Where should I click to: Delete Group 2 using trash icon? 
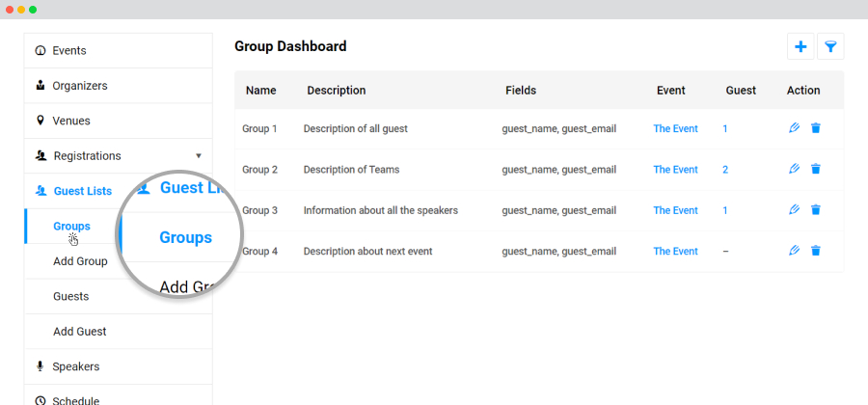(x=815, y=170)
